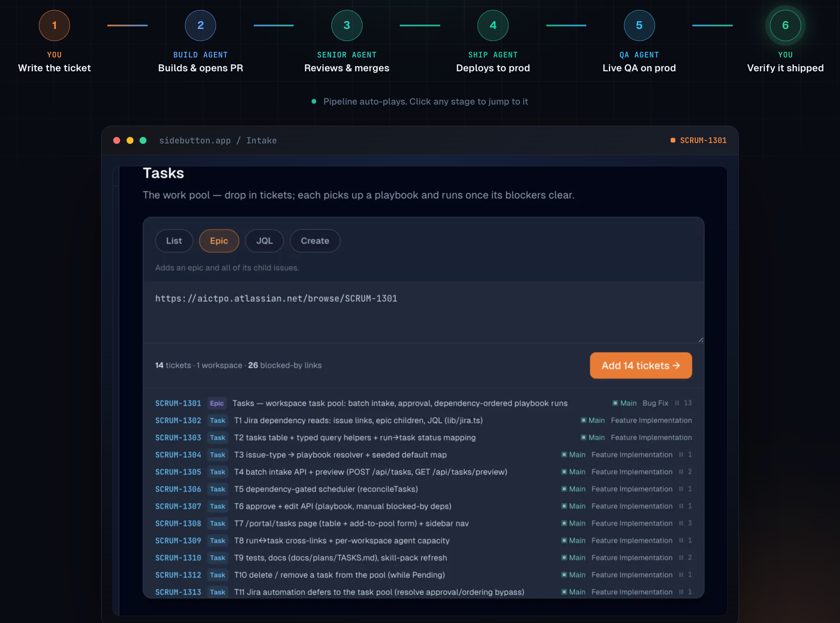Click the Task badge on SCRUM-1302
This screenshot has width=840, height=623.
[218, 420]
